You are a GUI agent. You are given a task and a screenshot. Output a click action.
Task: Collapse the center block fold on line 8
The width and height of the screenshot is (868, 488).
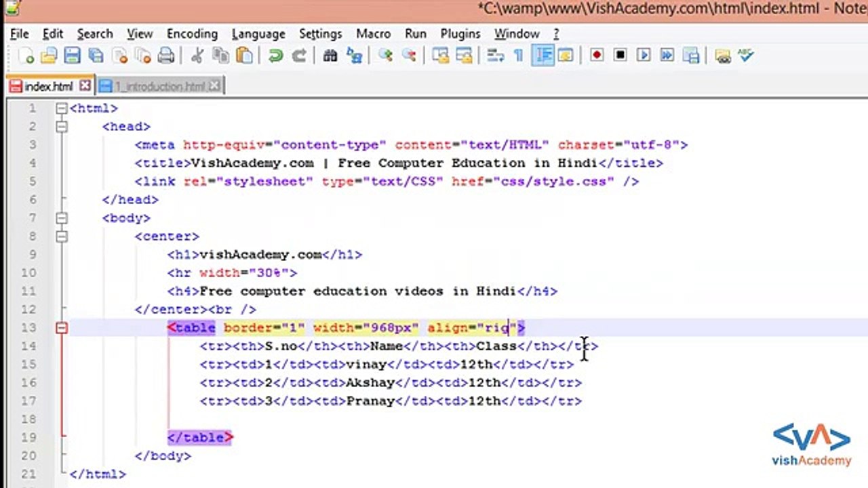click(62, 236)
